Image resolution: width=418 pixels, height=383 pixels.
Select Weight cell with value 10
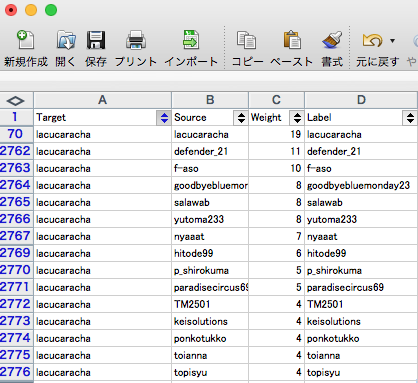click(x=276, y=168)
